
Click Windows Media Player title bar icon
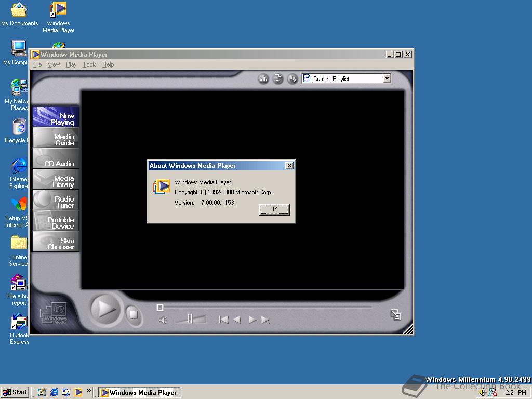click(x=36, y=54)
